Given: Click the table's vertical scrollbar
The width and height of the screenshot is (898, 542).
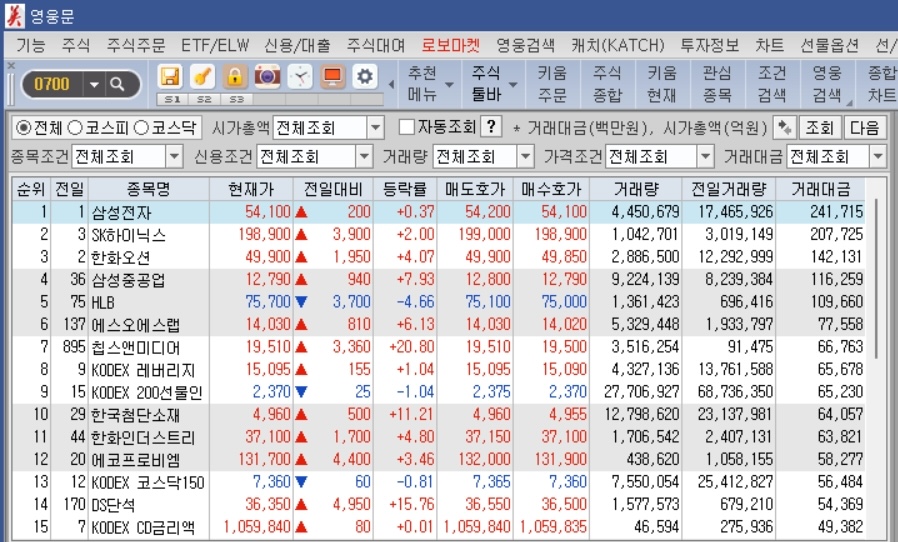Looking at the screenshot, I should (x=876, y=278).
